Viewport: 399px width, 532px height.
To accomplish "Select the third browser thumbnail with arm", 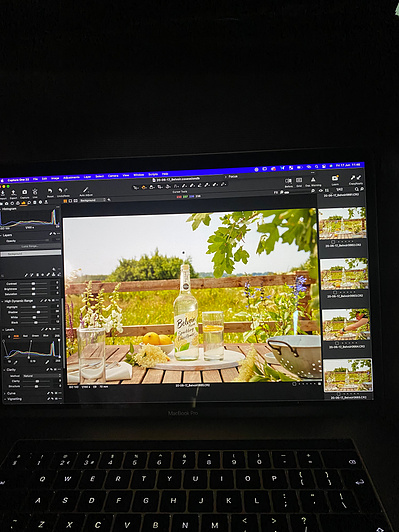I will tap(345, 324).
